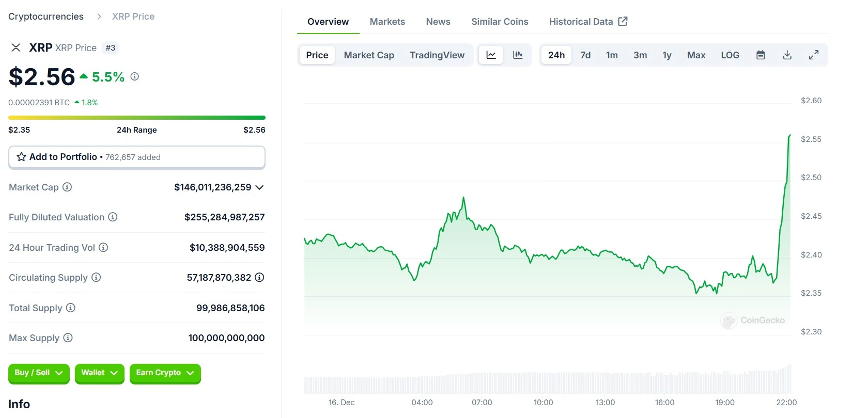Click the star icon in Add to Portfolio

point(21,157)
